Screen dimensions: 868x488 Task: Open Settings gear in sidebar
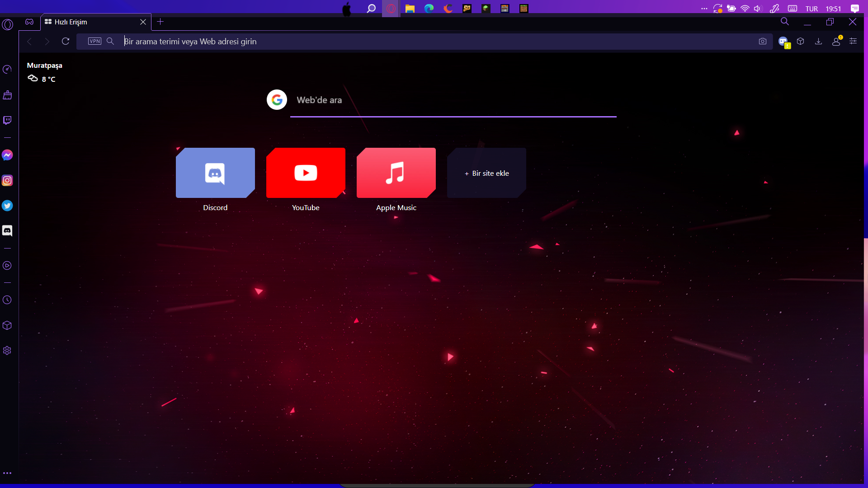pos(7,351)
